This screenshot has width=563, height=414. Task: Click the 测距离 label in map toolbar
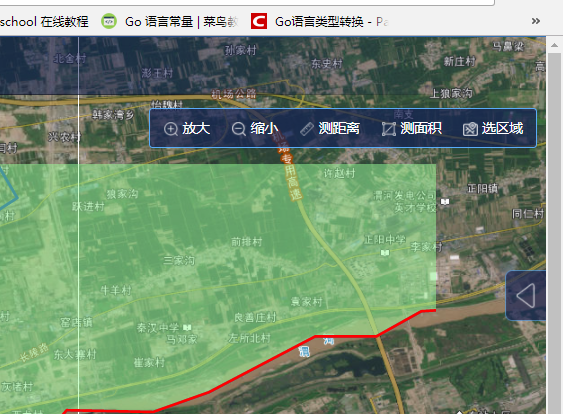339,128
